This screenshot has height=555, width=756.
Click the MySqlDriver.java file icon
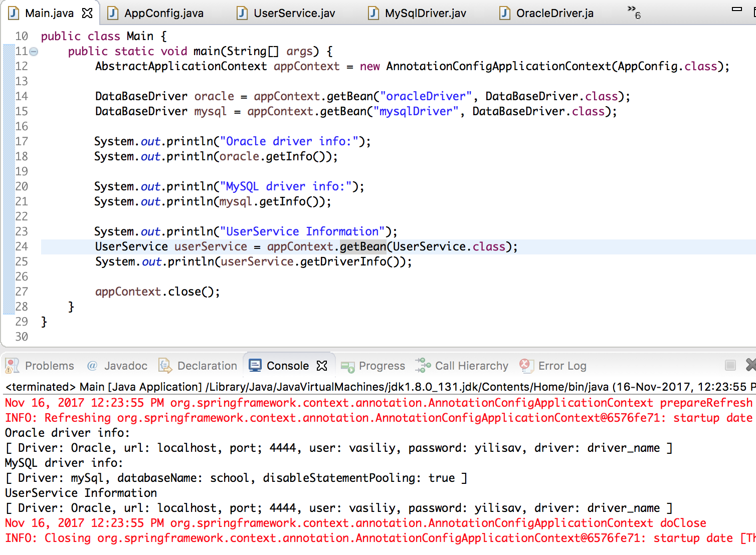[x=373, y=13]
